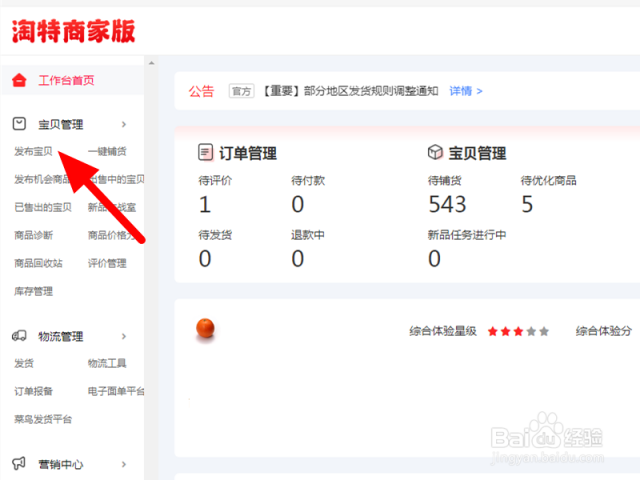640x480 pixels.
Task: Click 商品价格力 link
Action: 111,235
